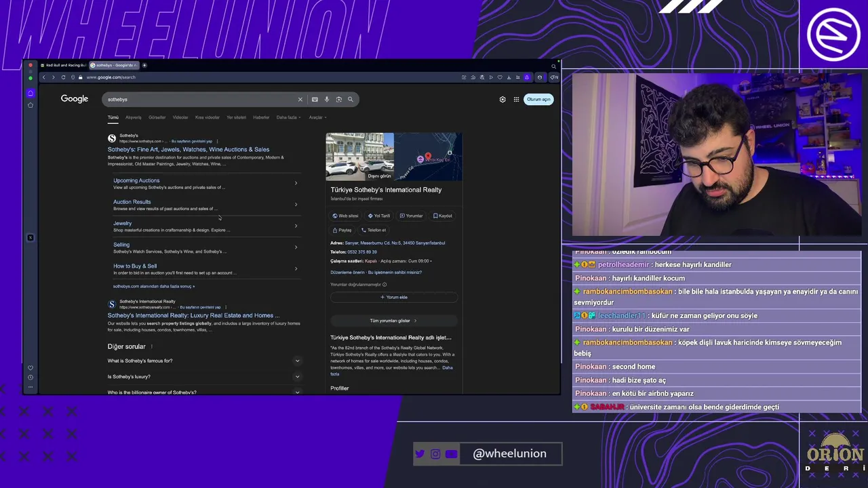Open sidebar history clock icon
Image resolution: width=868 pixels, height=488 pixels.
[x=31, y=378]
